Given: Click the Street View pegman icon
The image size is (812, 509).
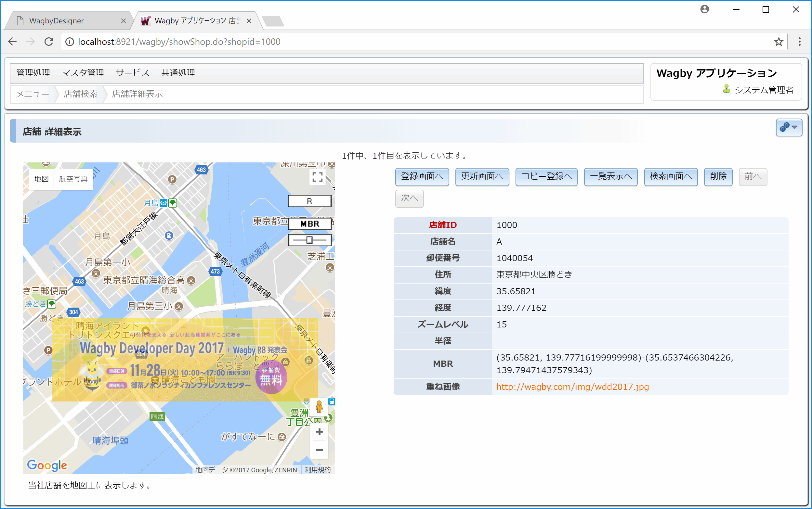Looking at the screenshot, I should click(319, 407).
